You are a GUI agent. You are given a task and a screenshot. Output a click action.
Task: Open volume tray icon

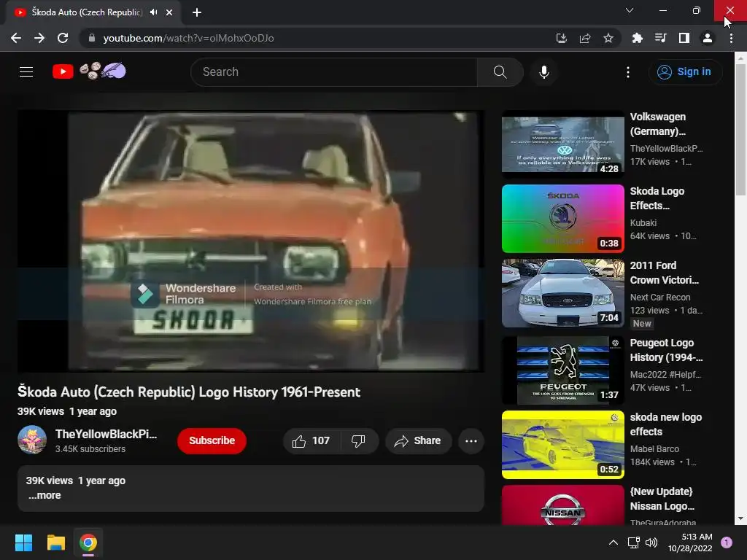(651, 542)
